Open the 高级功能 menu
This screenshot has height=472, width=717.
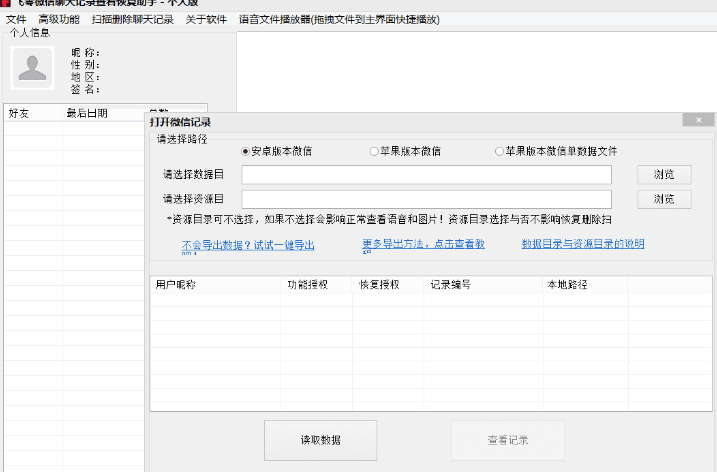point(59,20)
